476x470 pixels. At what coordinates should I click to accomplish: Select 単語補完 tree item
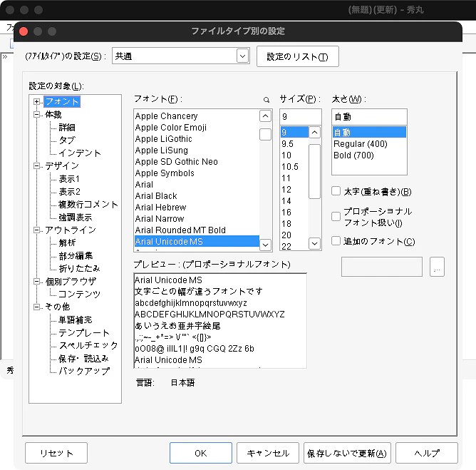[76, 320]
